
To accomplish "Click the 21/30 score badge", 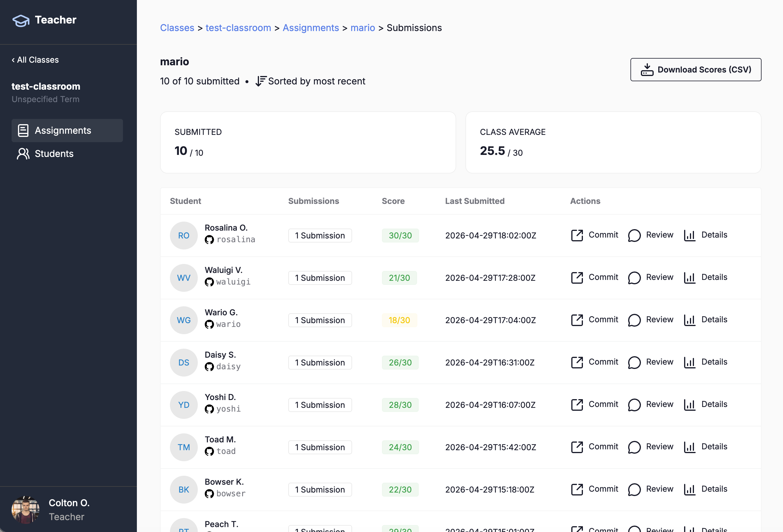I will pyautogui.click(x=399, y=278).
